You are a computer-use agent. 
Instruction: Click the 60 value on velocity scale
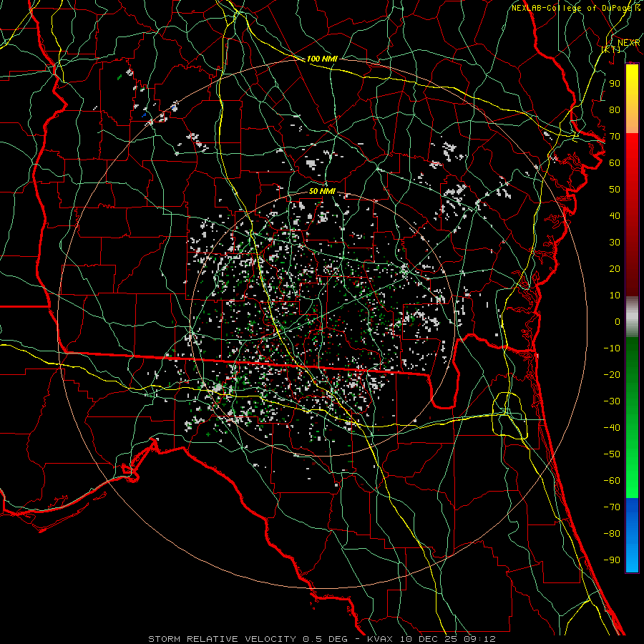click(x=615, y=162)
